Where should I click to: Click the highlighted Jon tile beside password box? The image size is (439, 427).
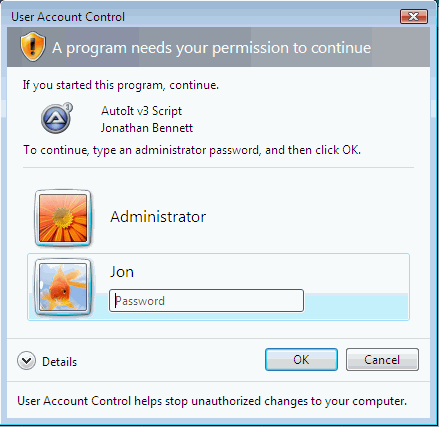coord(218,287)
